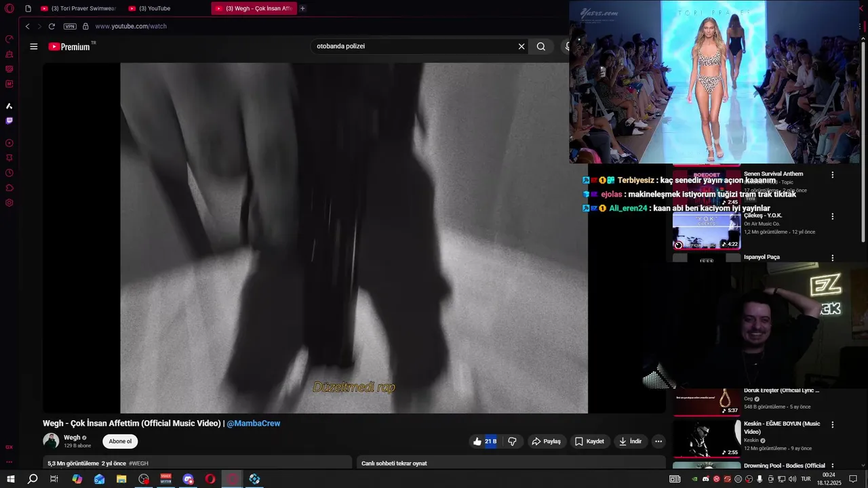Save video with Kaydet button
This screenshot has height=488, width=868.
click(589, 441)
